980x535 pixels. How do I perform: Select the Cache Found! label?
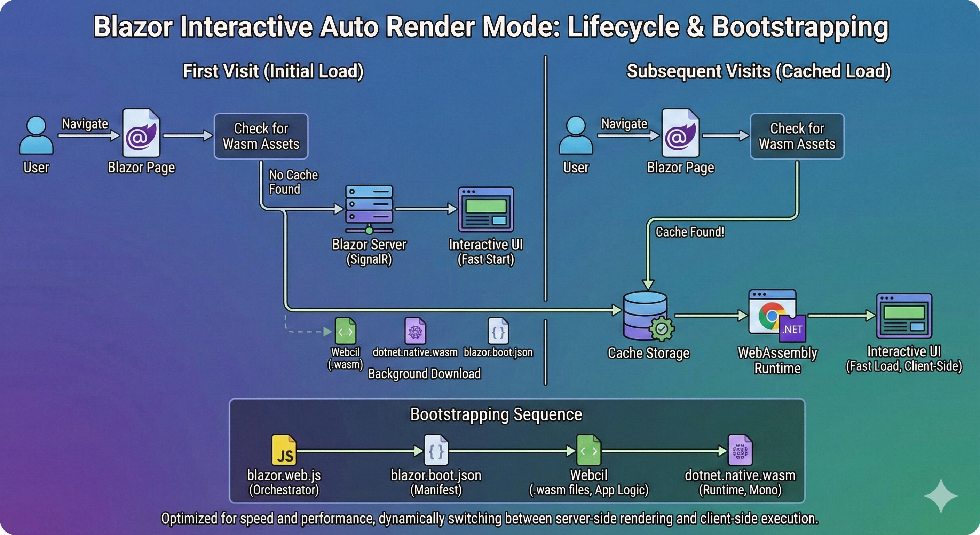point(690,232)
